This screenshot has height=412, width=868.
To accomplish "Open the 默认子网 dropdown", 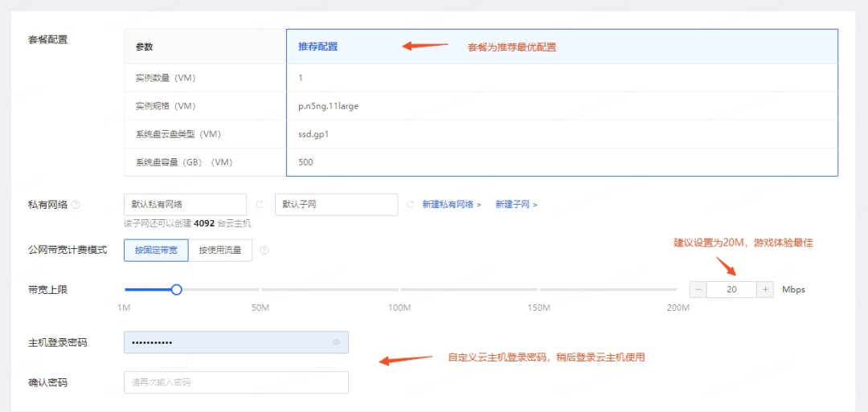I will coord(337,205).
